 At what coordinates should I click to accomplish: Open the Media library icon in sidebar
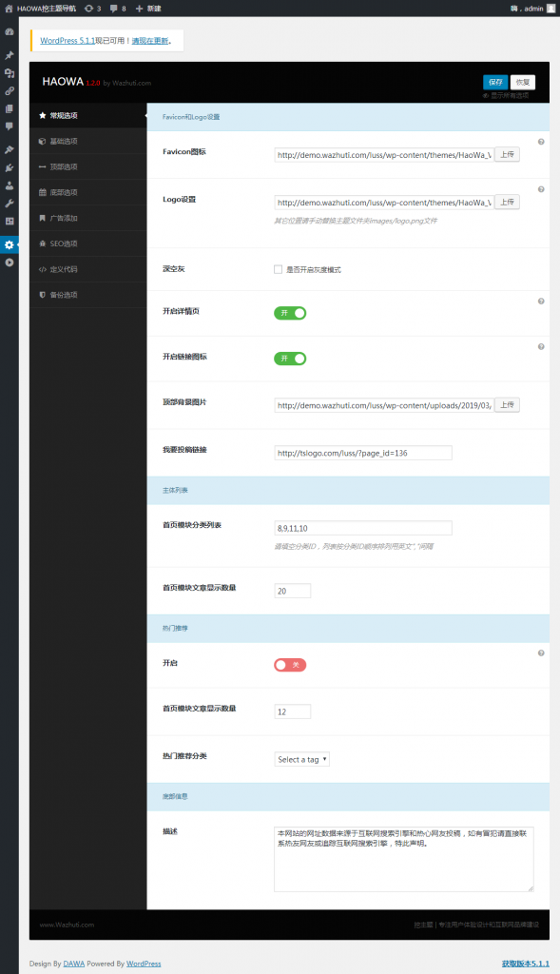tap(10, 73)
